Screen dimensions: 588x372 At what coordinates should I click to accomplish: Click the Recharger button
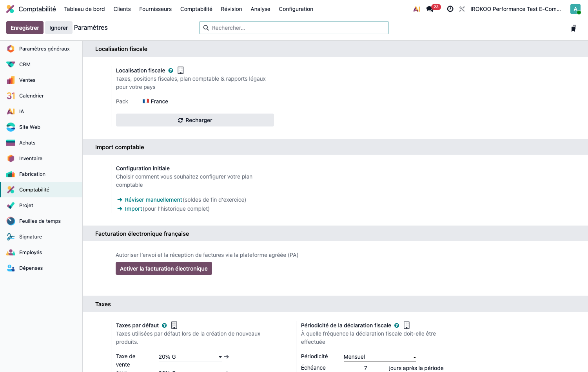195,120
